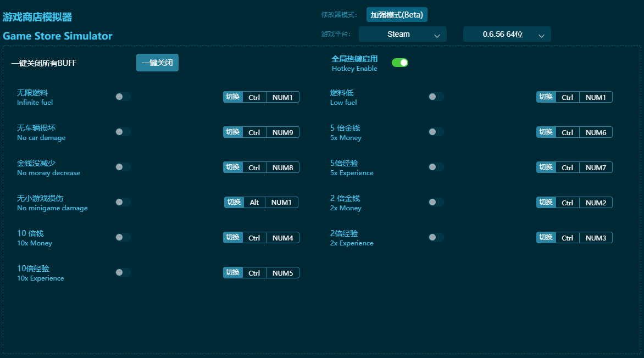The width and height of the screenshot is (644, 358).
Task: Select Alt modifier key for No minigame damage
Action: click(x=254, y=203)
